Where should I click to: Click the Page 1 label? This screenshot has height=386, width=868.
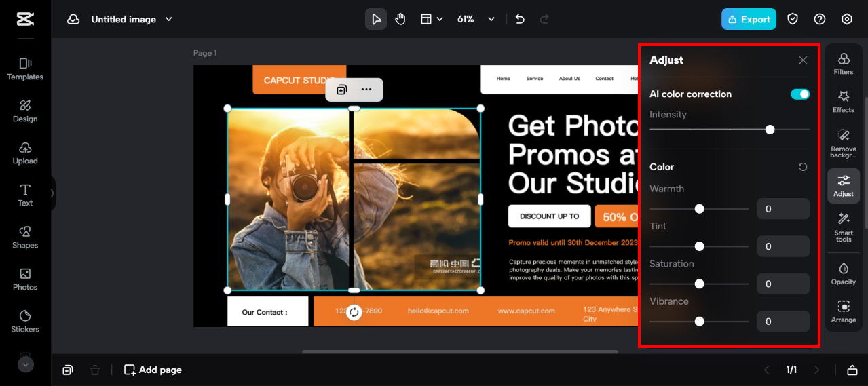[x=205, y=53]
